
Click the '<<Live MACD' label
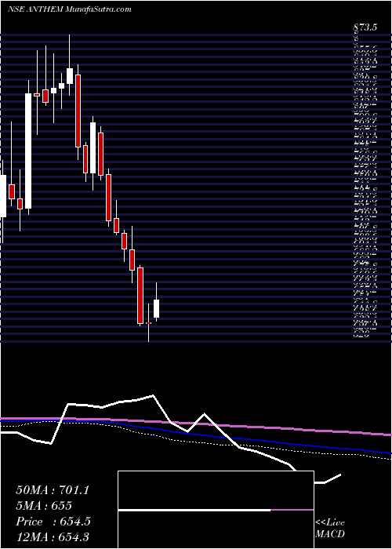coord(330,529)
